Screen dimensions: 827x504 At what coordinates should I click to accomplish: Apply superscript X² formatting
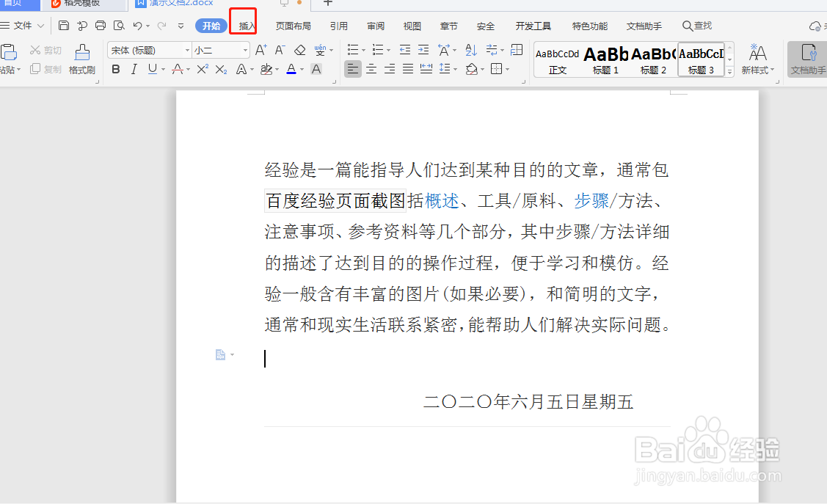point(203,69)
